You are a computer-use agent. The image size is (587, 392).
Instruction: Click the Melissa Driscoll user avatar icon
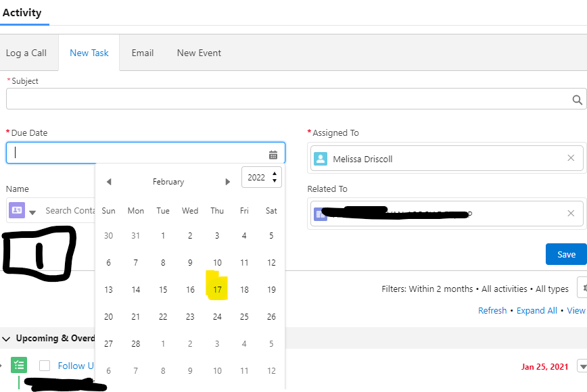(321, 159)
